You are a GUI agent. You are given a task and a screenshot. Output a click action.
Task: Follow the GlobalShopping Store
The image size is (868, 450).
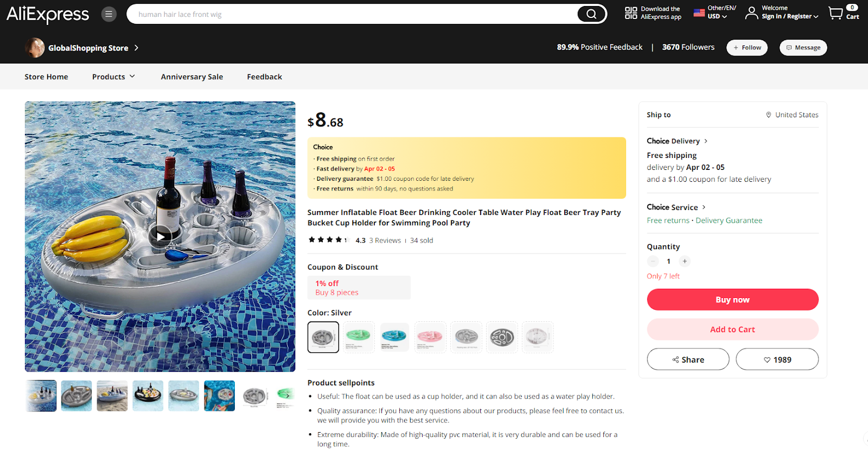[x=747, y=48]
